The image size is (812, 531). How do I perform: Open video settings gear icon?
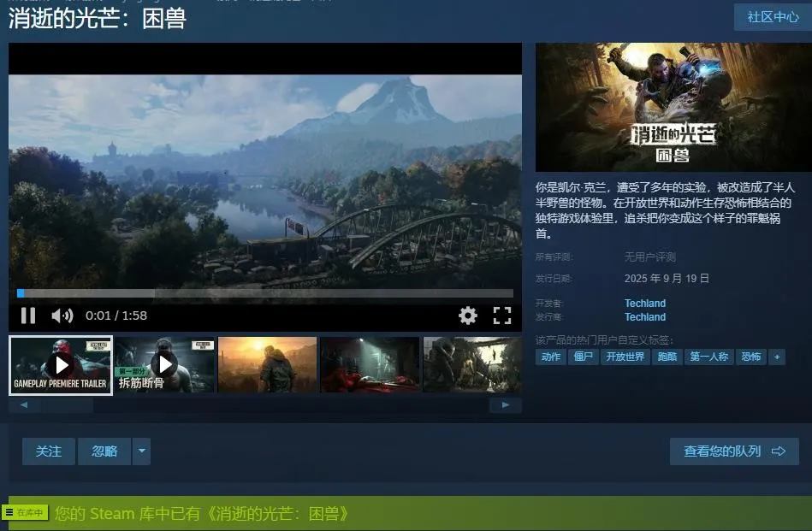click(x=468, y=316)
